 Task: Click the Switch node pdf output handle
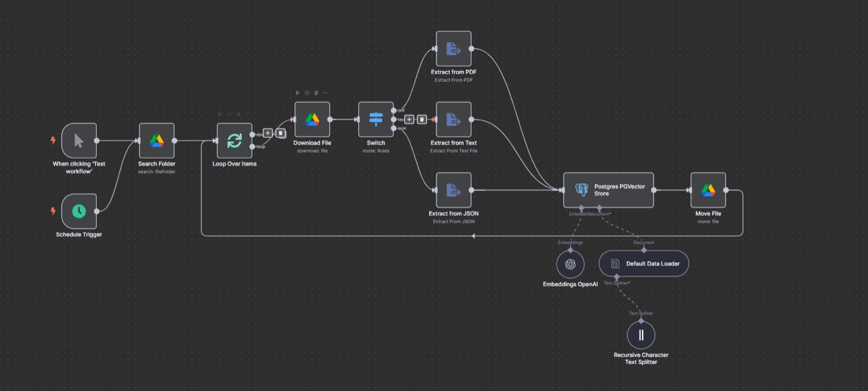[x=394, y=110]
